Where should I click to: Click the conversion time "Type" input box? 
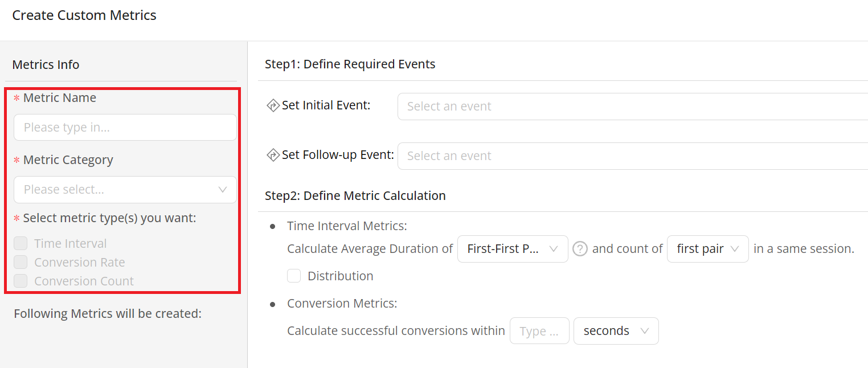click(x=539, y=331)
